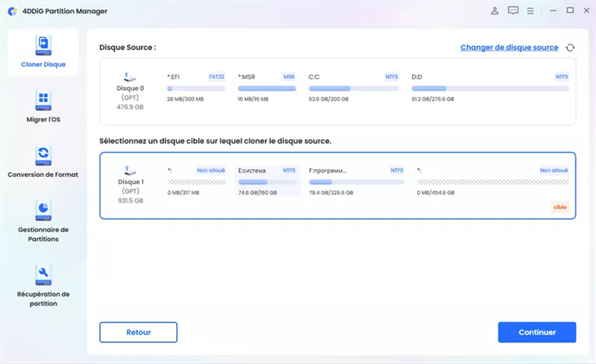This screenshot has height=364, width=596.
Task: Minimize the 4DDiG window
Action: pyautogui.click(x=553, y=10)
